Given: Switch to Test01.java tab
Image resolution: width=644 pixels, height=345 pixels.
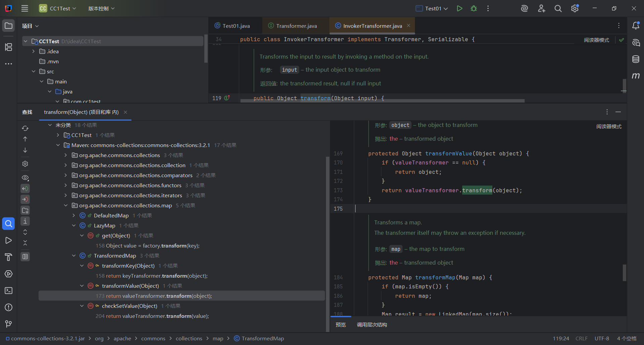Looking at the screenshot, I should pyautogui.click(x=232, y=26).
